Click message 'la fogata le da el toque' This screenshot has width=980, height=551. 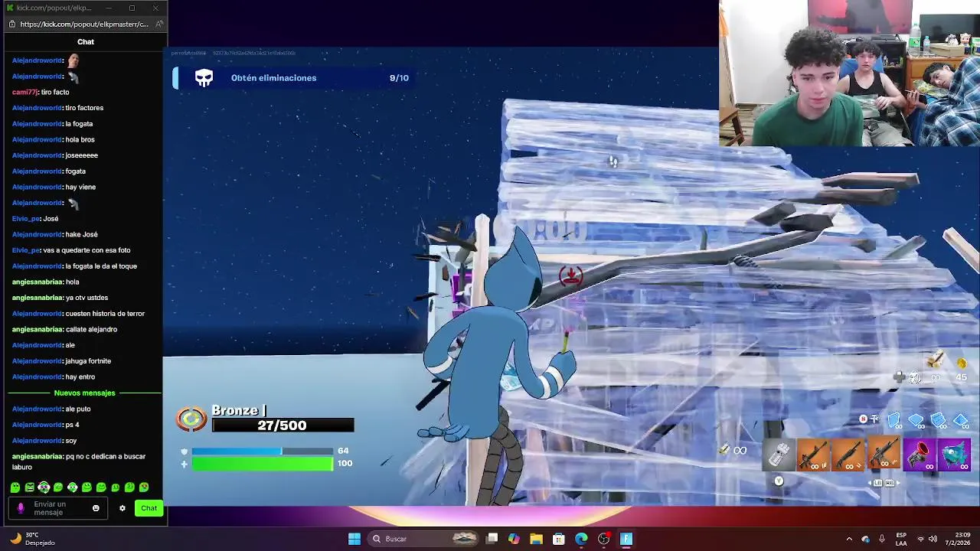(101, 266)
